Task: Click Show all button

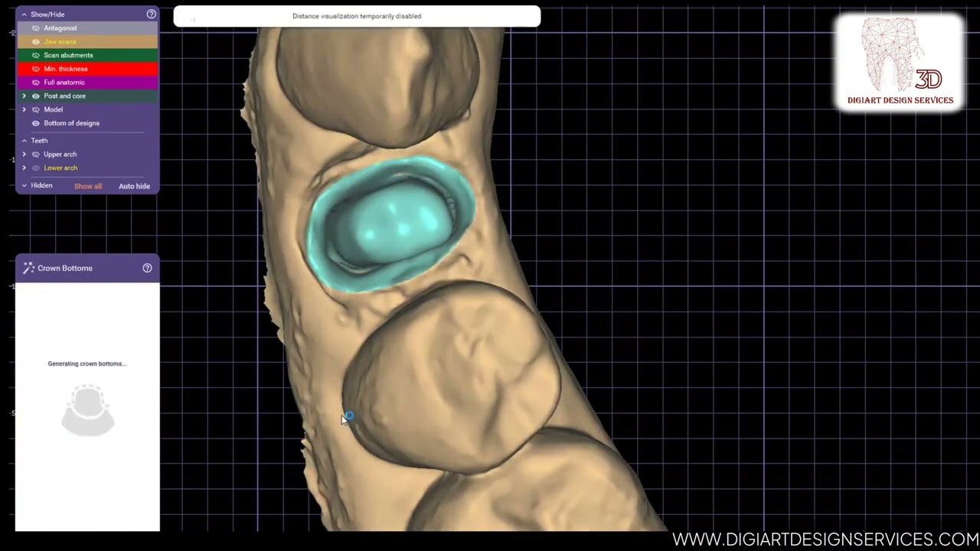Action: click(x=87, y=186)
